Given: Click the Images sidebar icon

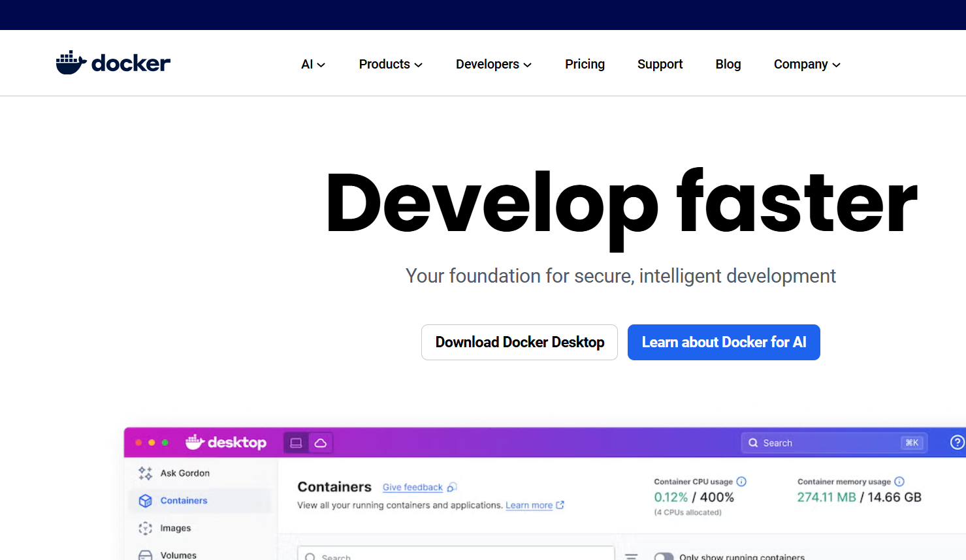Looking at the screenshot, I should 145,528.
